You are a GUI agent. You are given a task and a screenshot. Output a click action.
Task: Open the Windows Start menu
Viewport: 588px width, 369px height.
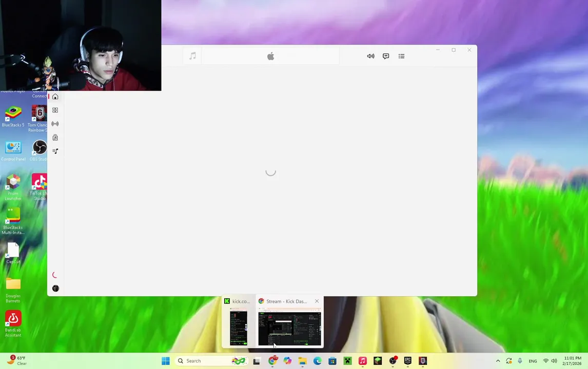(x=165, y=361)
